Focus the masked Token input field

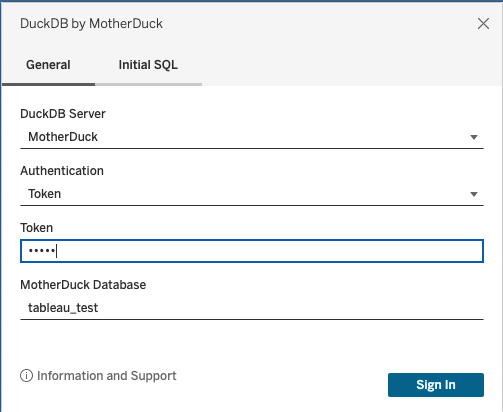click(x=252, y=251)
